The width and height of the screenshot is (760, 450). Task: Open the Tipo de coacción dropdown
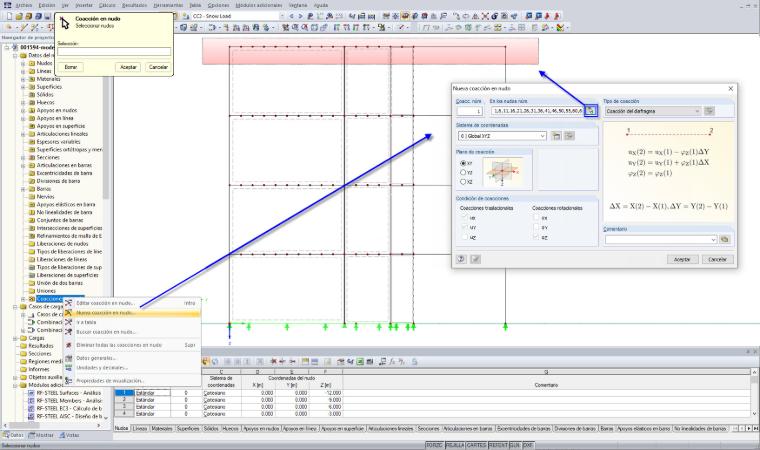pos(652,111)
